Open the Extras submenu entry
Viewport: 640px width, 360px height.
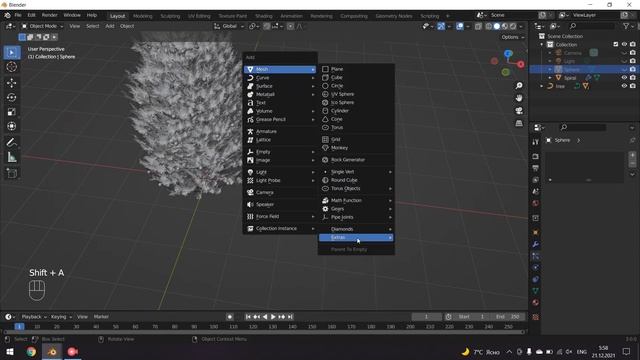(356, 238)
